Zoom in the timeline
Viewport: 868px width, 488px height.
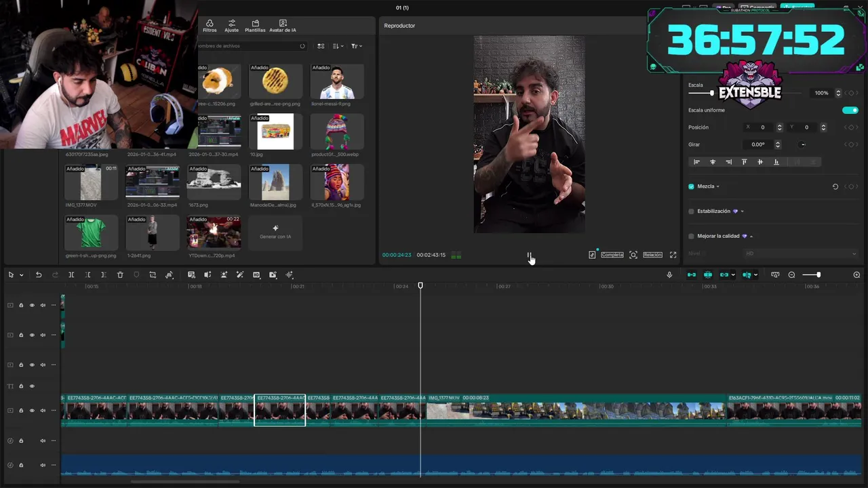point(856,274)
